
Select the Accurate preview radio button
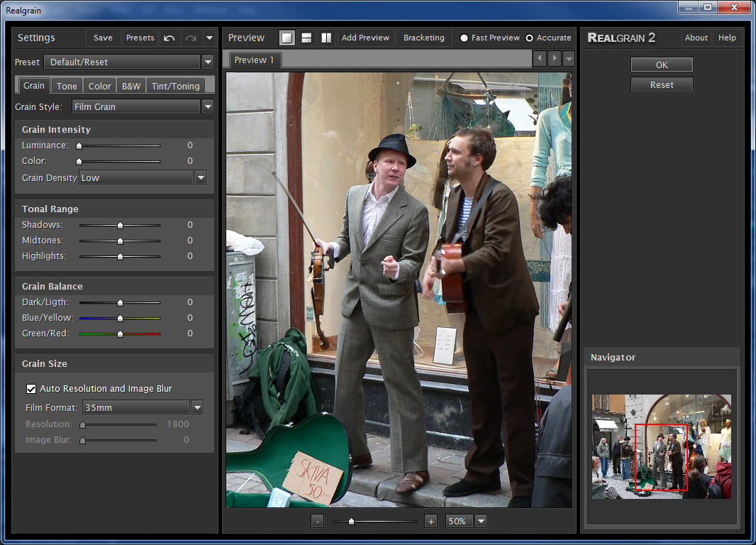pos(529,38)
